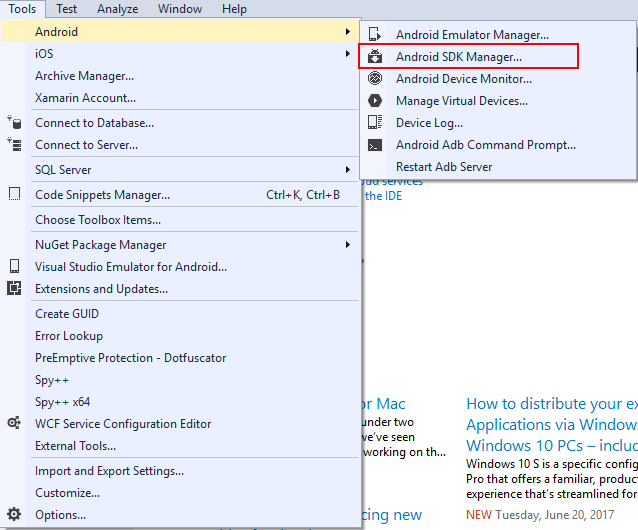Open the Test menu

click(x=66, y=9)
